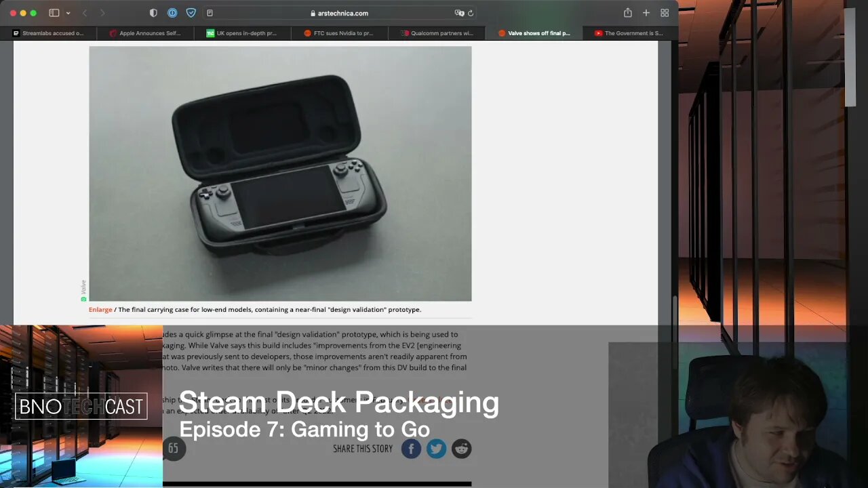Show tab overview grid
Screen dimensions: 868x488
(x=665, y=13)
